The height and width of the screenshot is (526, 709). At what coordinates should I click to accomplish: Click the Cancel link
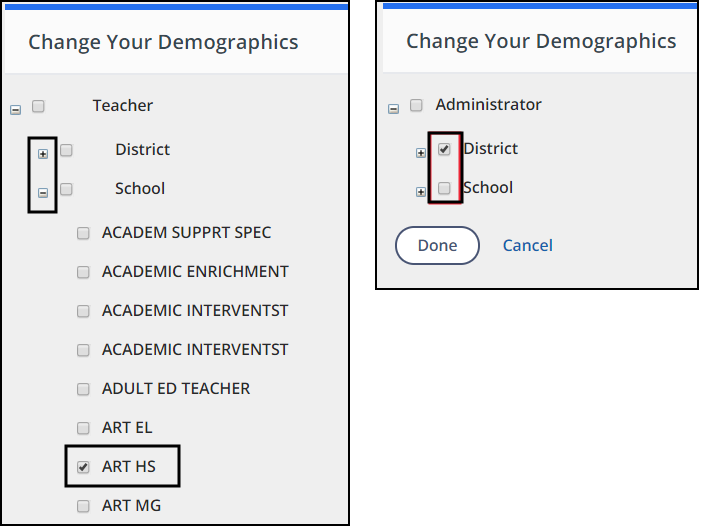(x=527, y=246)
